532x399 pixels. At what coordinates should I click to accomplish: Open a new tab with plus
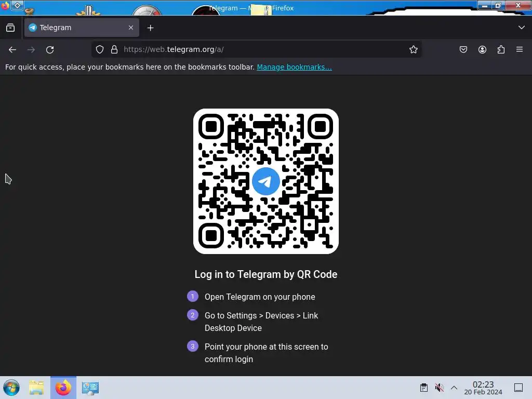150,28
